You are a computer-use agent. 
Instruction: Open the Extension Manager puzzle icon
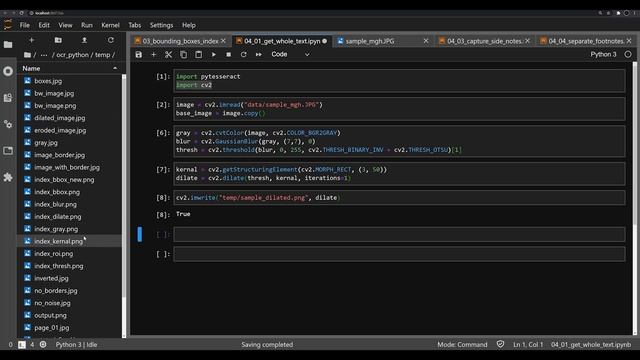coord(8,177)
